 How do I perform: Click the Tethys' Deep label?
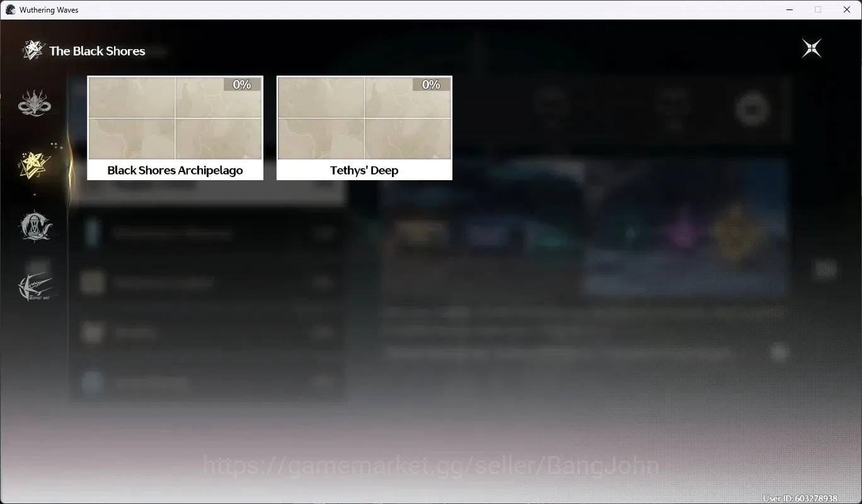[364, 170]
